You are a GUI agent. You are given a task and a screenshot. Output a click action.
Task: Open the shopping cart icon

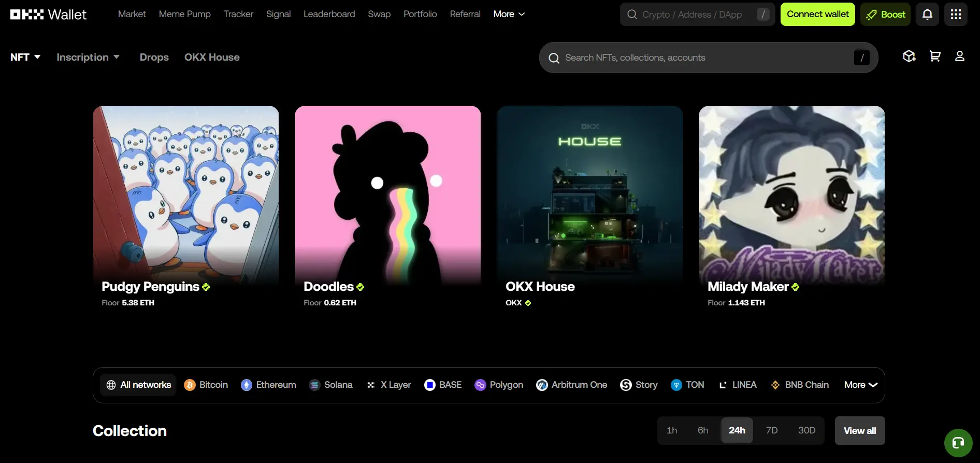click(x=935, y=57)
